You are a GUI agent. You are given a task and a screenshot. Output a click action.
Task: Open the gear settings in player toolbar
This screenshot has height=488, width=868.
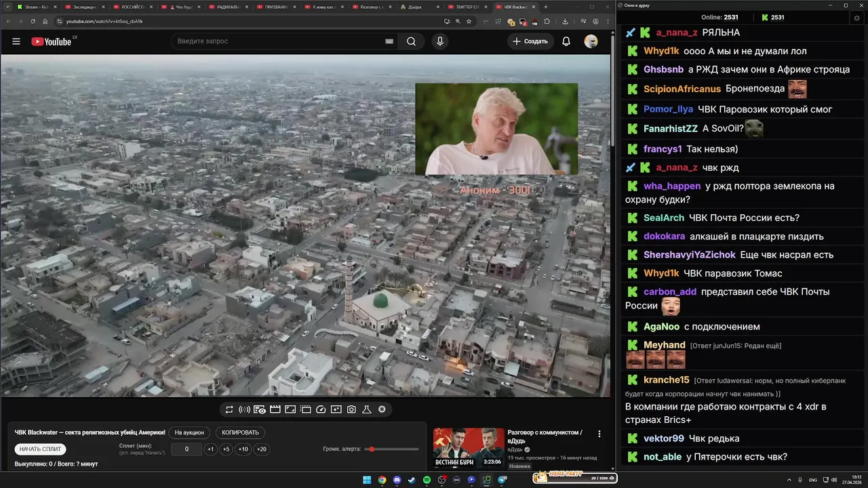pyautogui.click(x=382, y=409)
